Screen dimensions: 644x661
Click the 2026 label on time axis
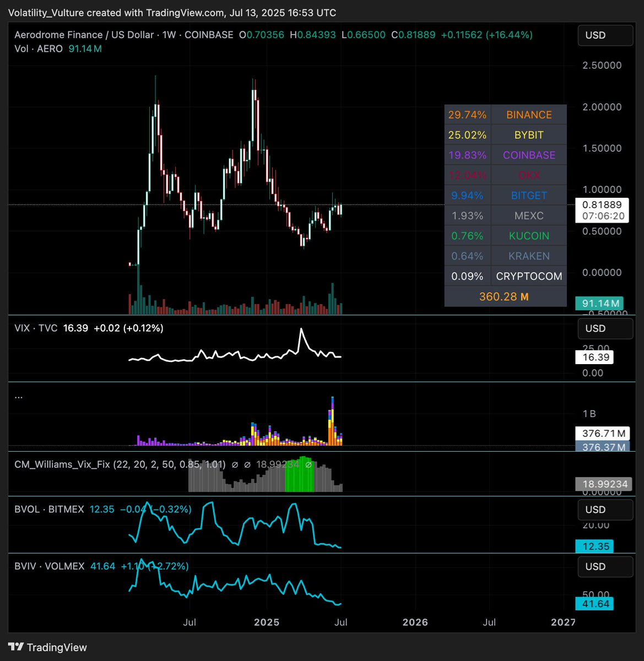[415, 622]
